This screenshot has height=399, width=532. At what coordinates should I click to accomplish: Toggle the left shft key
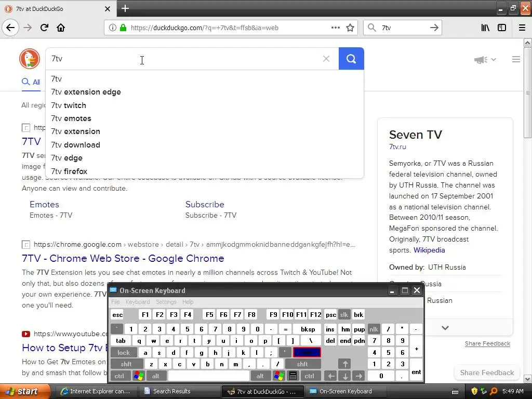[x=126, y=364]
